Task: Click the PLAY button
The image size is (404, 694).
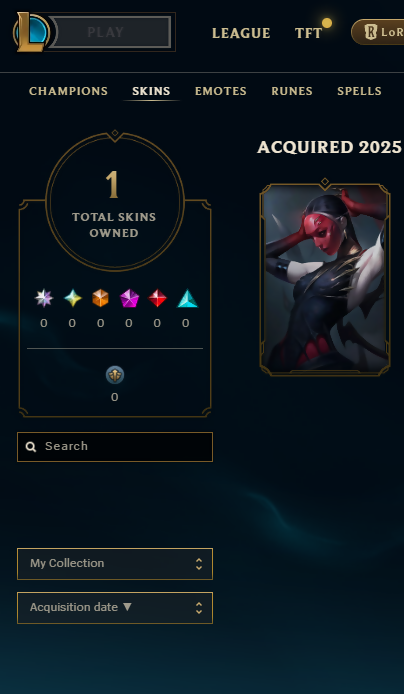Action: click(x=109, y=32)
